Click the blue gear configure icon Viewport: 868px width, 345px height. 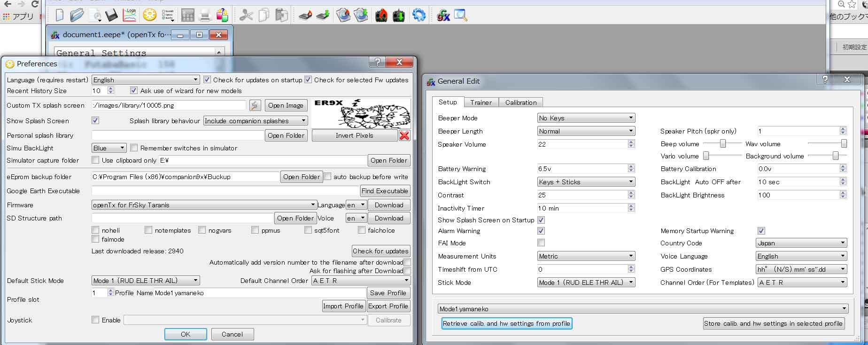[x=419, y=16]
